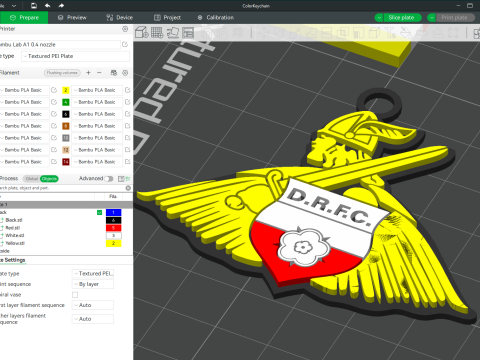The width and height of the screenshot is (480, 360).
Task: Click yellow color swatch for filament 2
Action: 66,90
